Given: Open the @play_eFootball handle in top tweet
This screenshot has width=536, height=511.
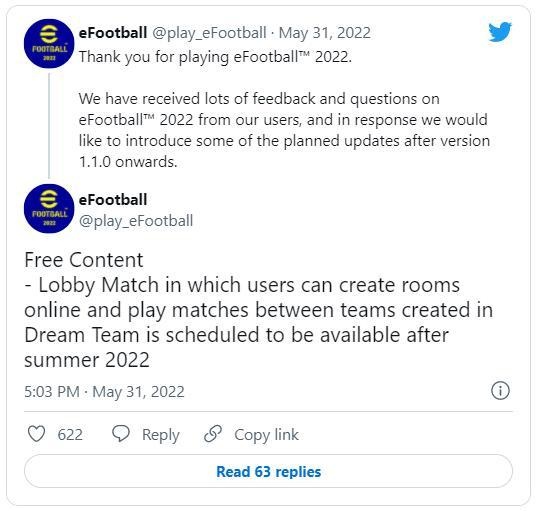Looking at the screenshot, I should pos(209,33).
